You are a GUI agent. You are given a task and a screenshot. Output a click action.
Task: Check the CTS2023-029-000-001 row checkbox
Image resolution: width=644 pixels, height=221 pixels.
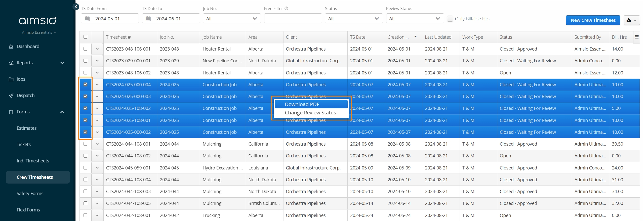86,61
